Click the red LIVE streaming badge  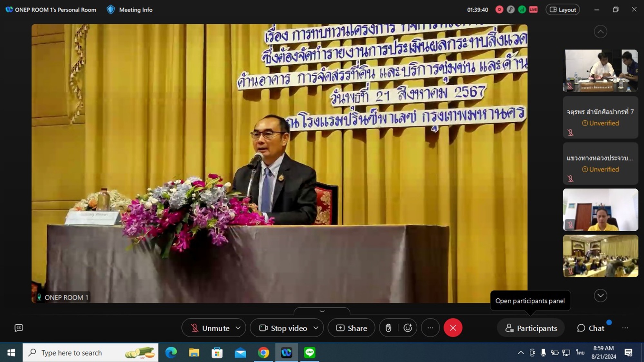[534, 10]
